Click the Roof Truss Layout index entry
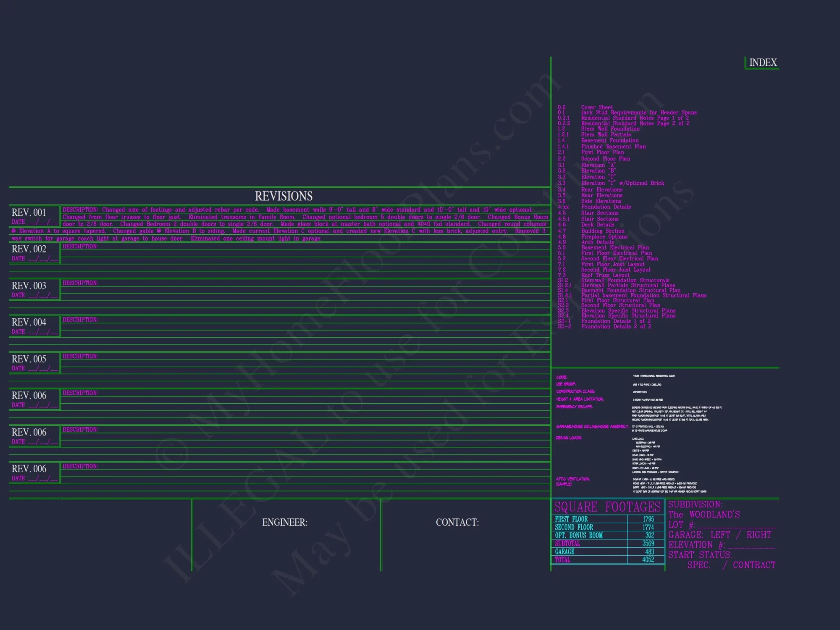The width and height of the screenshot is (840, 630). tap(605, 275)
